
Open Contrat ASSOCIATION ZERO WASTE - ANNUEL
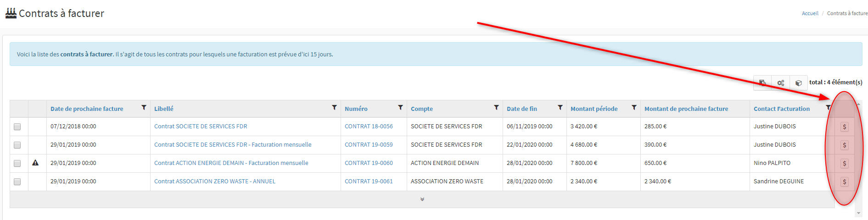click(215, 181)
